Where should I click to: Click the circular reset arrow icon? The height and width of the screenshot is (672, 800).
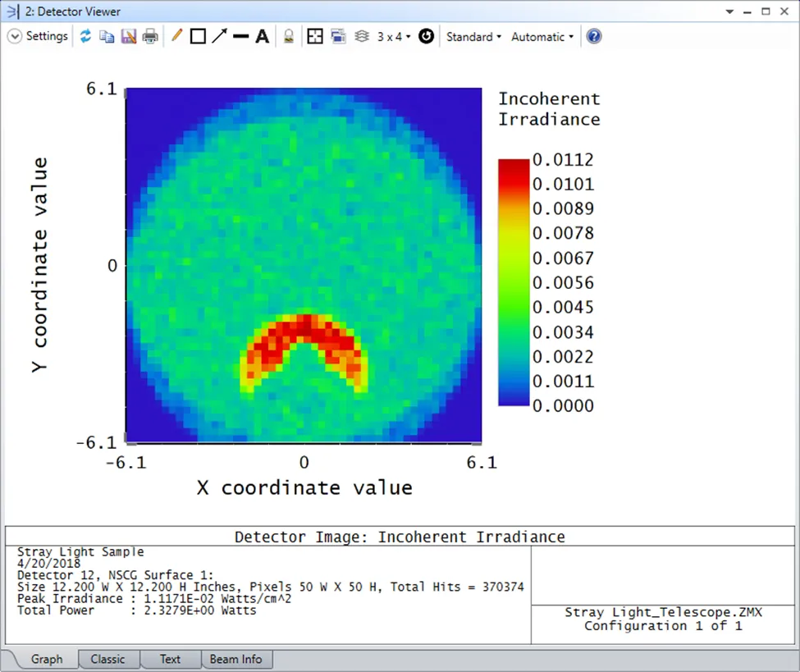click(426, 37)
